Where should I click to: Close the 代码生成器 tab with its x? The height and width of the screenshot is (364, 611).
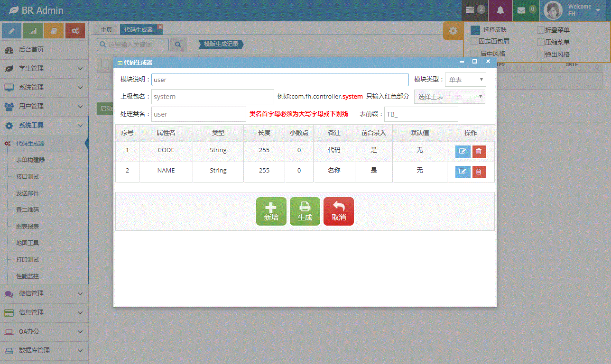tap(160, 27)
